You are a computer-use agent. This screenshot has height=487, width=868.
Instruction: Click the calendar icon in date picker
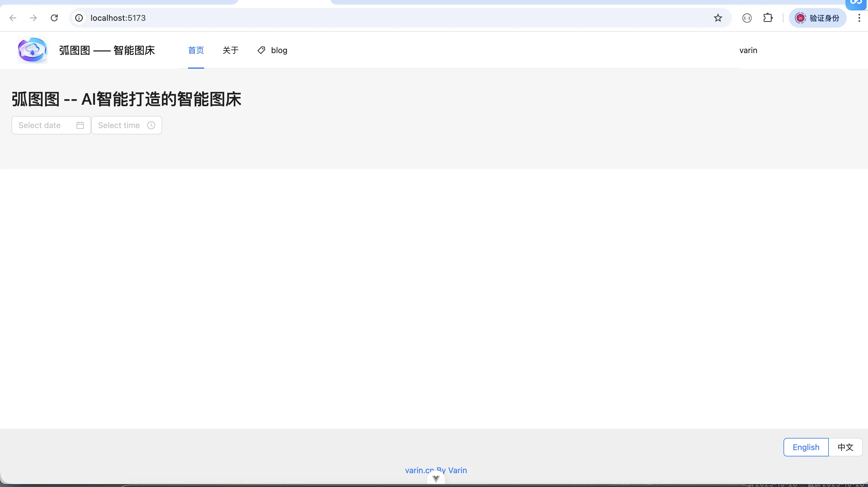click(80, 126)
